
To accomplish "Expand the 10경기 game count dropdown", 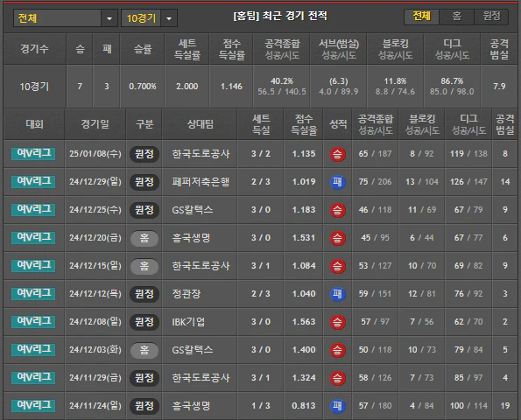I will (x=149, y=17).
